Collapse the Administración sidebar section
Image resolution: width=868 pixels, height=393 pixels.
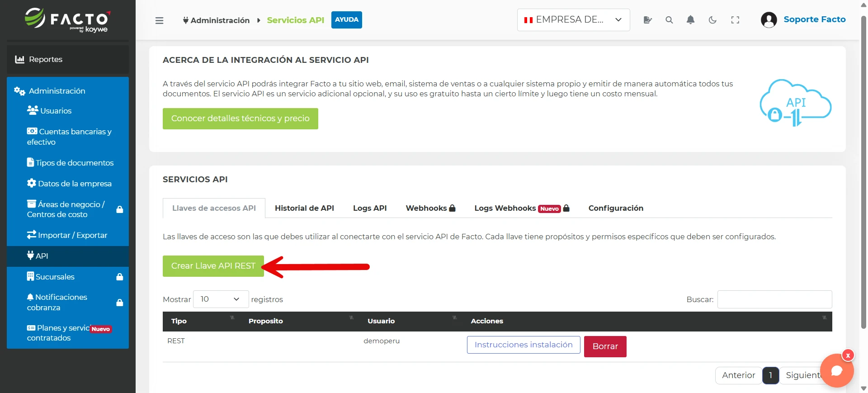68,91
